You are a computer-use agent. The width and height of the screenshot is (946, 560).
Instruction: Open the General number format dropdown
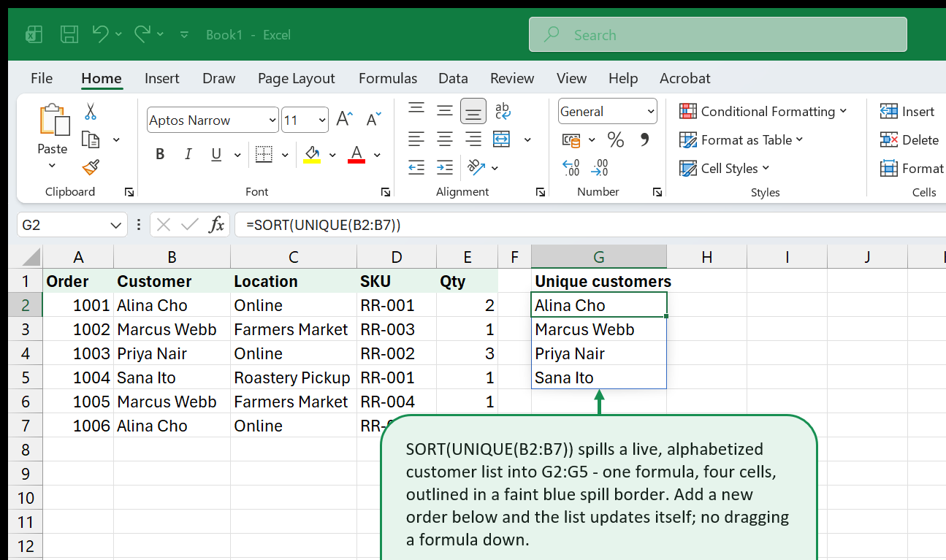click(x=650, y=112)
